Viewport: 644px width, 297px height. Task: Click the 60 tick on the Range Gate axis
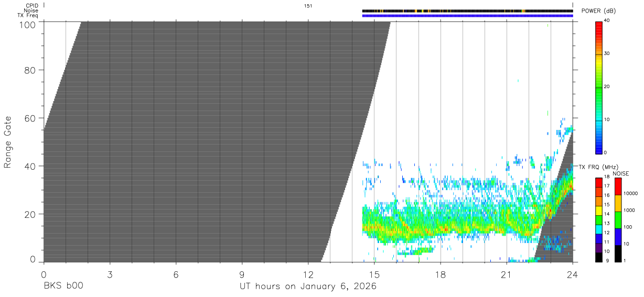coord(31,118)
